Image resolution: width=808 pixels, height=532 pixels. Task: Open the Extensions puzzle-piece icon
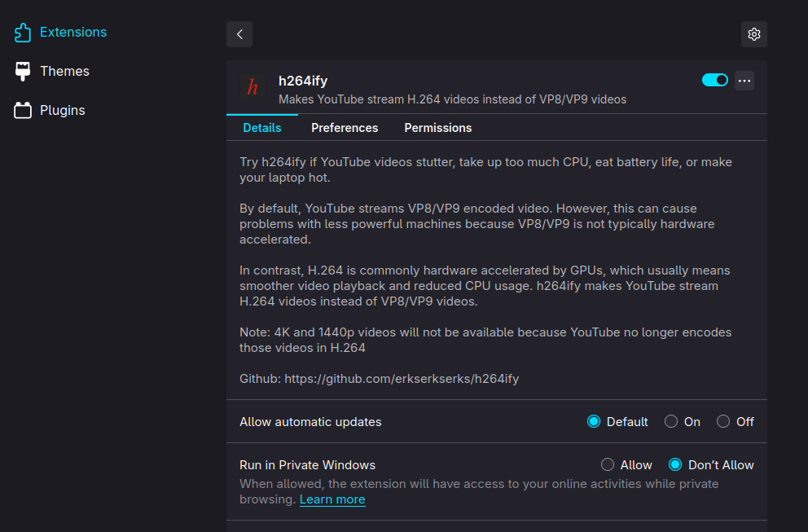tap(23, 33)
